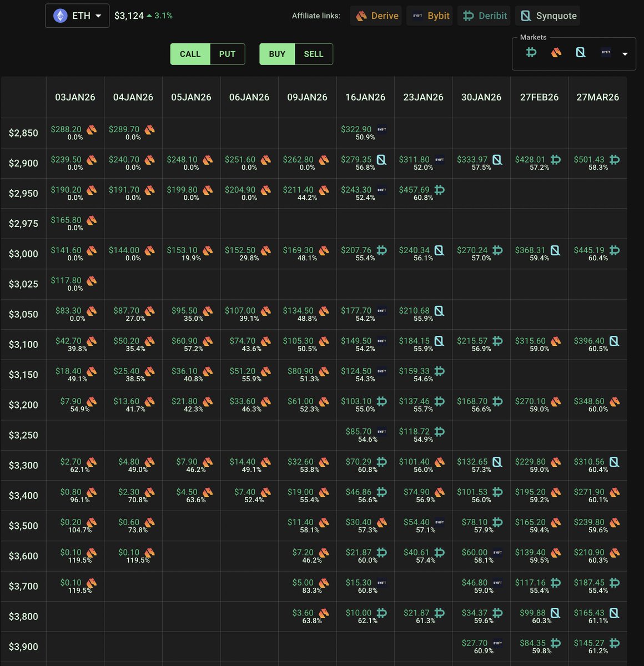This screenshot has width=644, height=666.
Task: Click the $145.27 price at $3,900 strike
Action: 588,643
